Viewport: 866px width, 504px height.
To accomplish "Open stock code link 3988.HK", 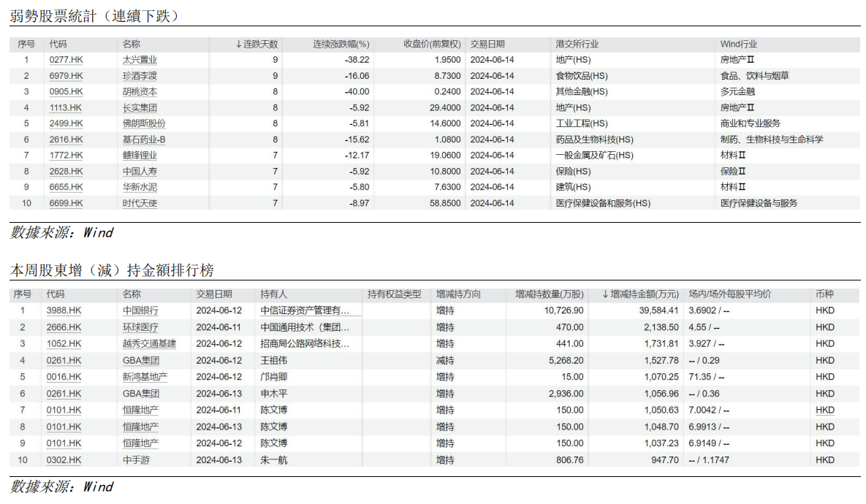I will tap(64, 310).
